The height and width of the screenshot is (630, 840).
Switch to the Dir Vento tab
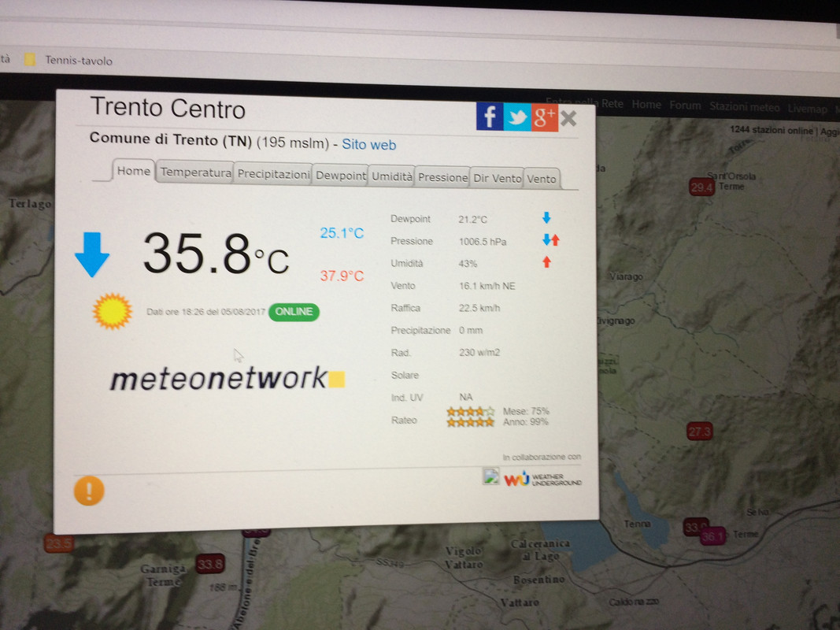497,179
